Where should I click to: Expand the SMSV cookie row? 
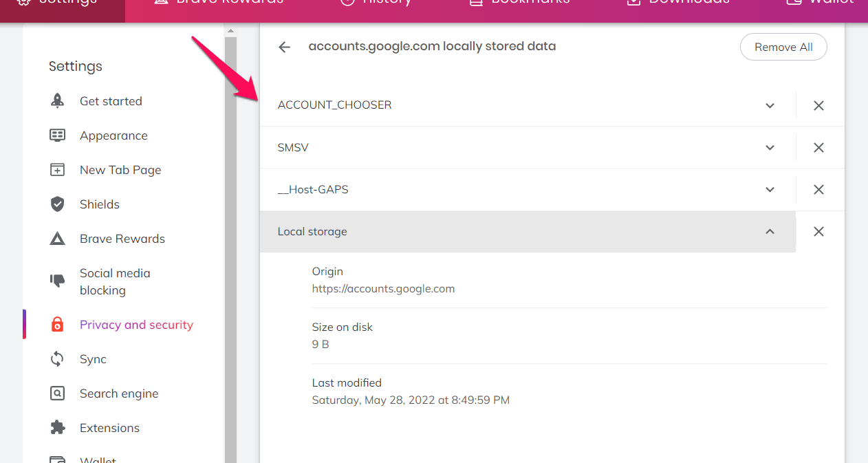tap(770, 148)
